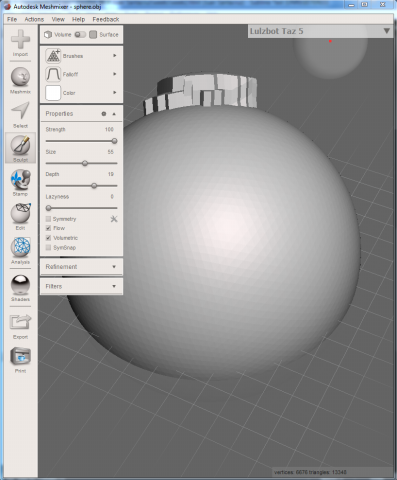Image resolution: width=397 pixels, height=480 pixels.
Task: Click the white Color swatch
Action: click(53, 93)
